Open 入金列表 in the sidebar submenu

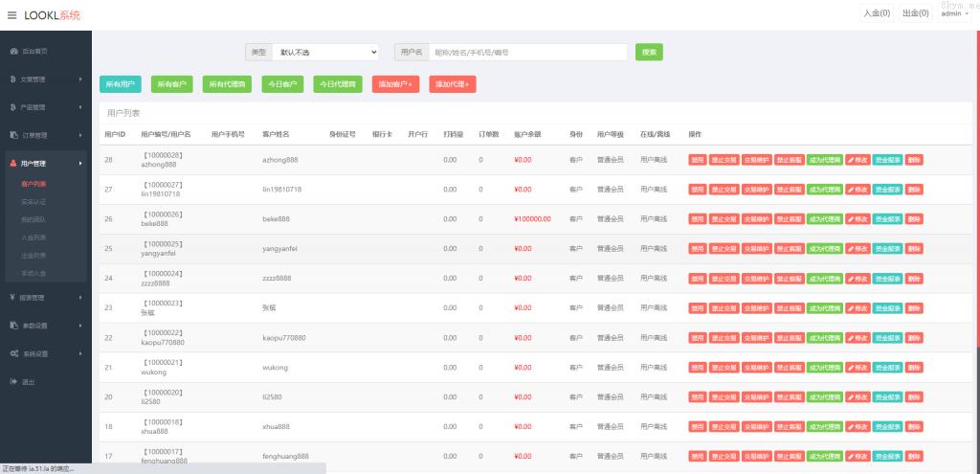33,237
